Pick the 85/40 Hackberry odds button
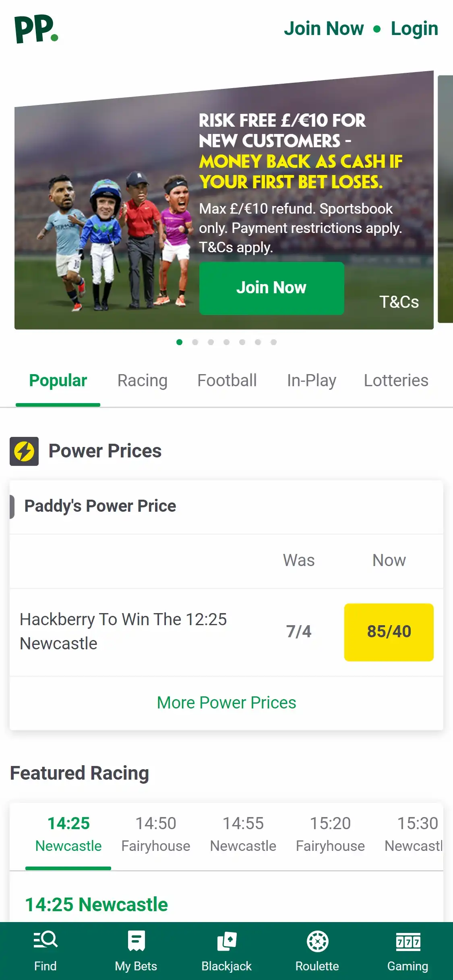 [x=389, y=632]
